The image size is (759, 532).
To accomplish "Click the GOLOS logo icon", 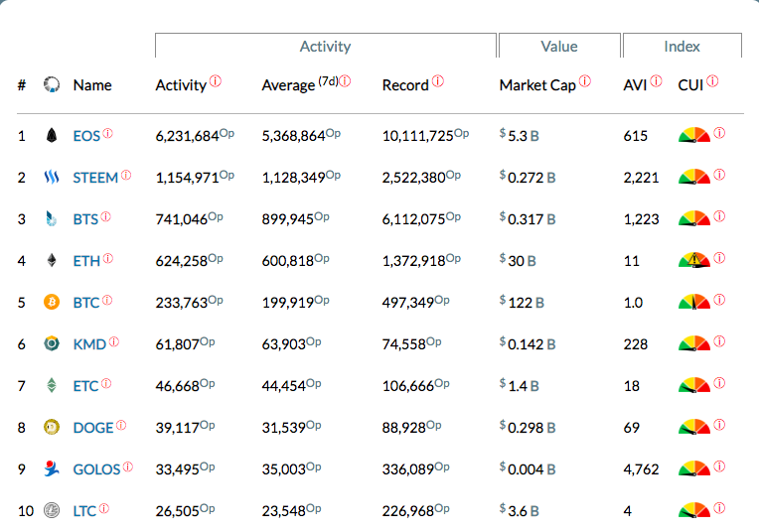I will pos(52,468).
